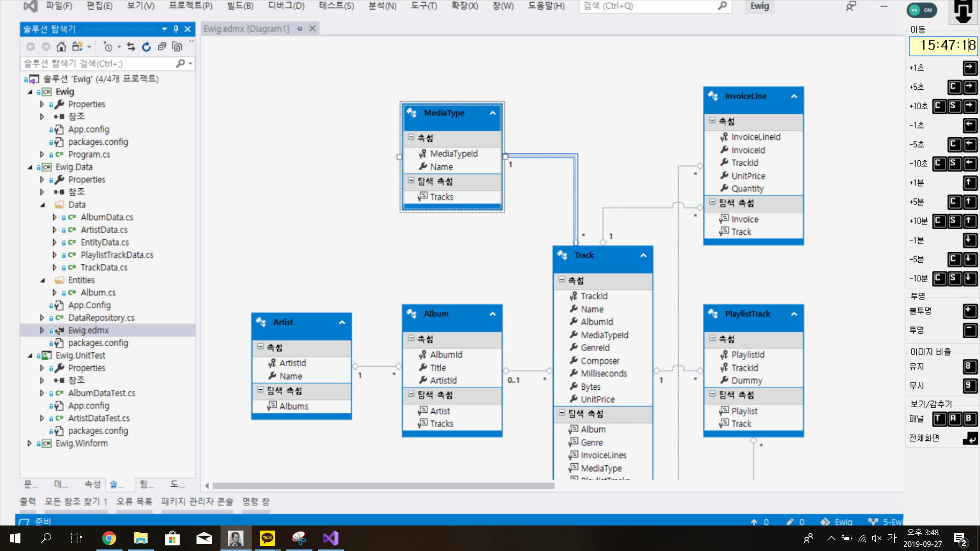Click the Sync with Active Document icon
980x551 pixels.
[131, 46]
